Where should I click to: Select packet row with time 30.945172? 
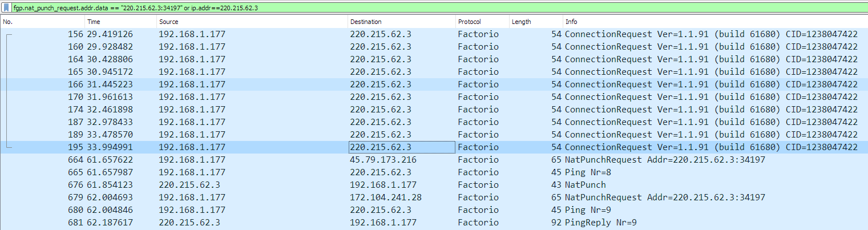click(x=434, y=71)
